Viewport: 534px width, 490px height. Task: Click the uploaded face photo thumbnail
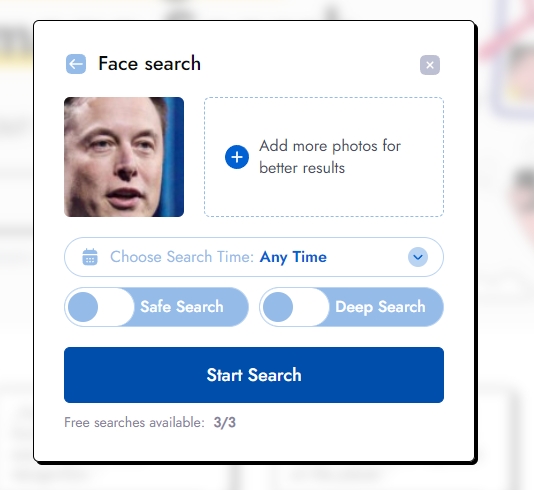pos(124,157)
